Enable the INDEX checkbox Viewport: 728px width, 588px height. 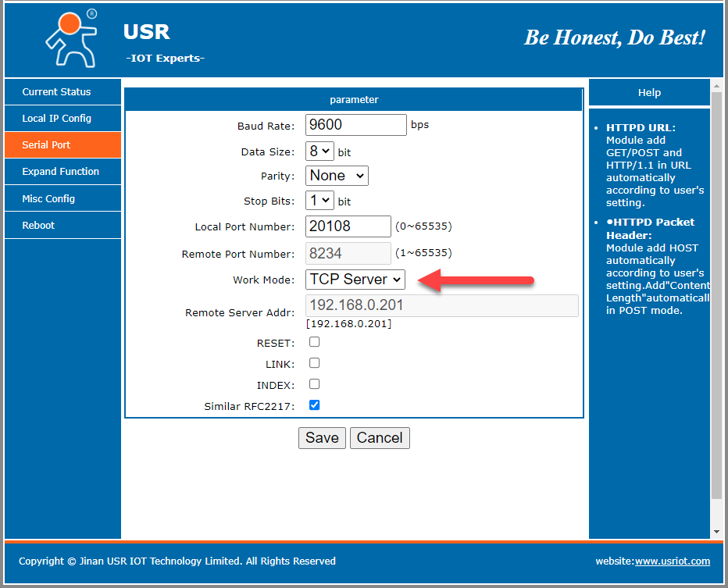pyautogui.click(x=314, y=384)
